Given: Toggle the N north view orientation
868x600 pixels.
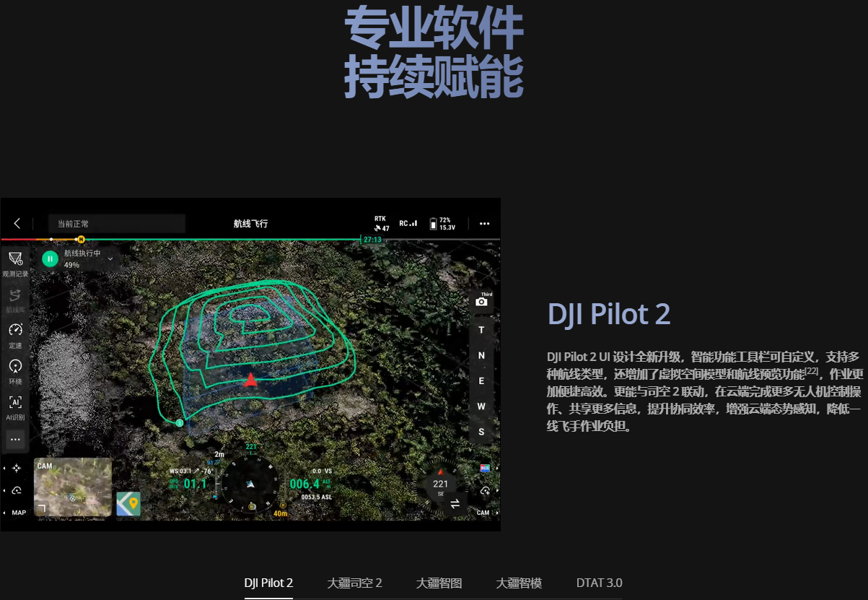Looking at the screenshot, I should (x=481, y=355).
